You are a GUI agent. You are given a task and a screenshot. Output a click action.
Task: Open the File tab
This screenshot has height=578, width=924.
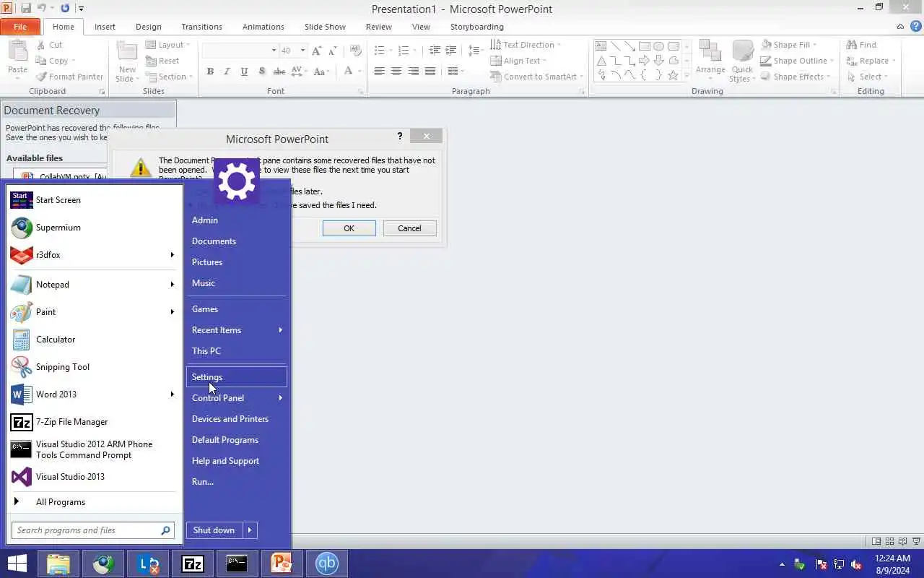point(20,27)
